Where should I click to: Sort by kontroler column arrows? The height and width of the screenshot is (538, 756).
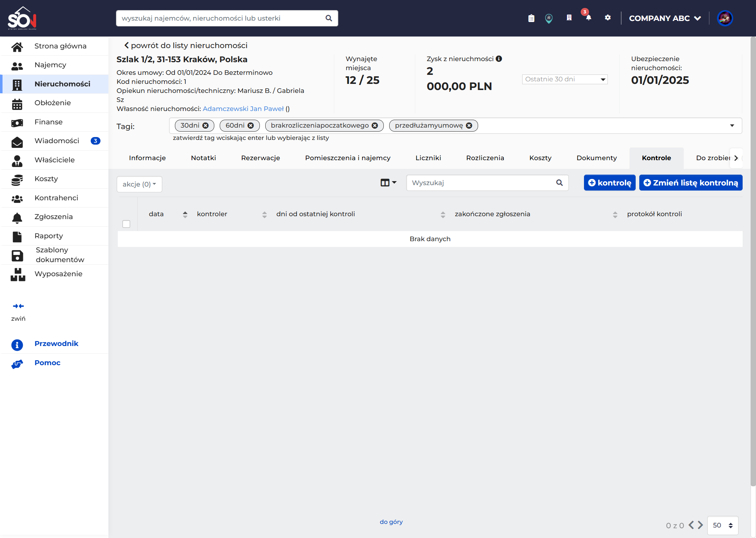264,215
